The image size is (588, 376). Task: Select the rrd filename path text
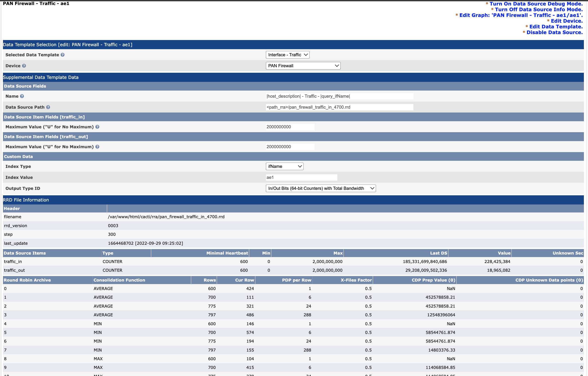tap(166, 217)
